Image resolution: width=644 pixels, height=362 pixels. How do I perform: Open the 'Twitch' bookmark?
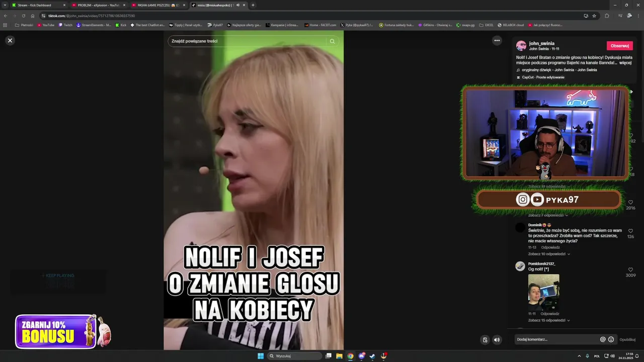(65, 25)
